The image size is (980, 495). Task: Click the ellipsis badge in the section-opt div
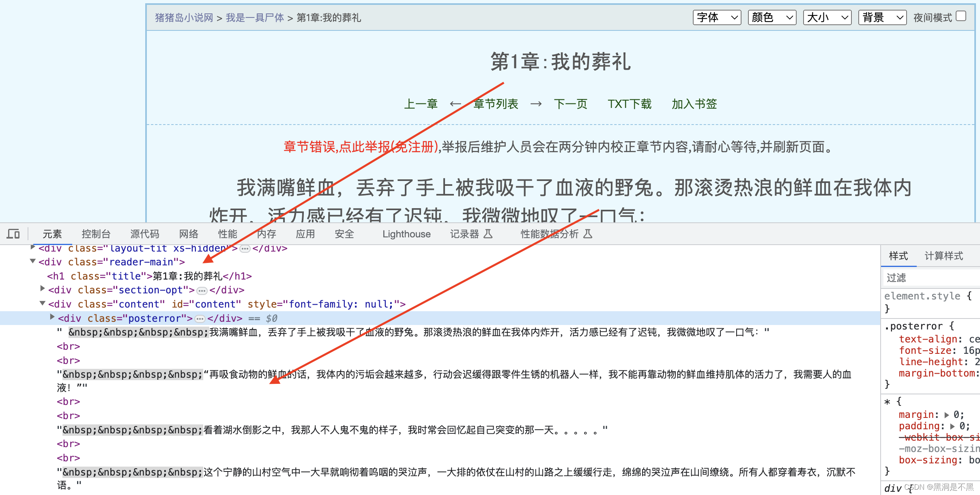(x=202, y=291)
